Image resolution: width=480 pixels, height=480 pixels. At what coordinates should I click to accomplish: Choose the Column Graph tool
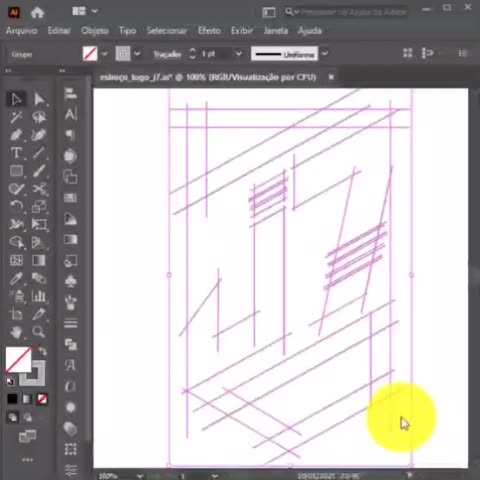[x=39, y=296]
